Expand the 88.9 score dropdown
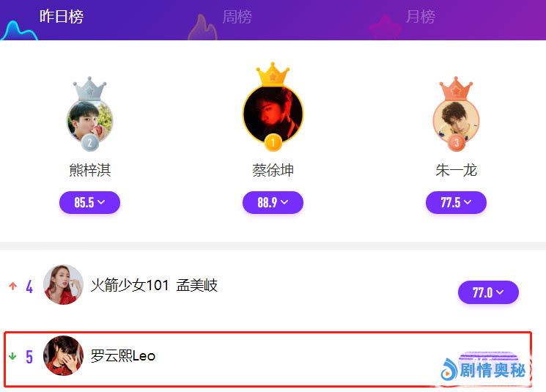Viewport: 546px width, 392px height. (273, 202)
